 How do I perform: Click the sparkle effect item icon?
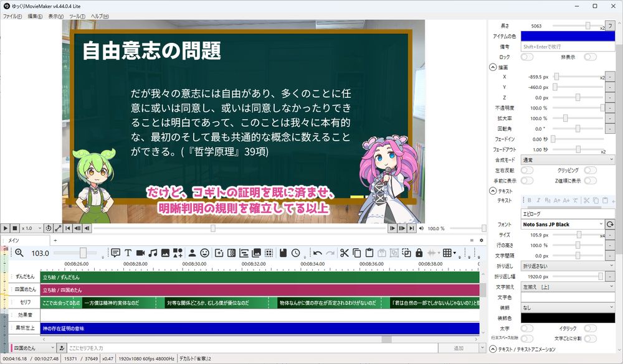click(x=219, y=253)
